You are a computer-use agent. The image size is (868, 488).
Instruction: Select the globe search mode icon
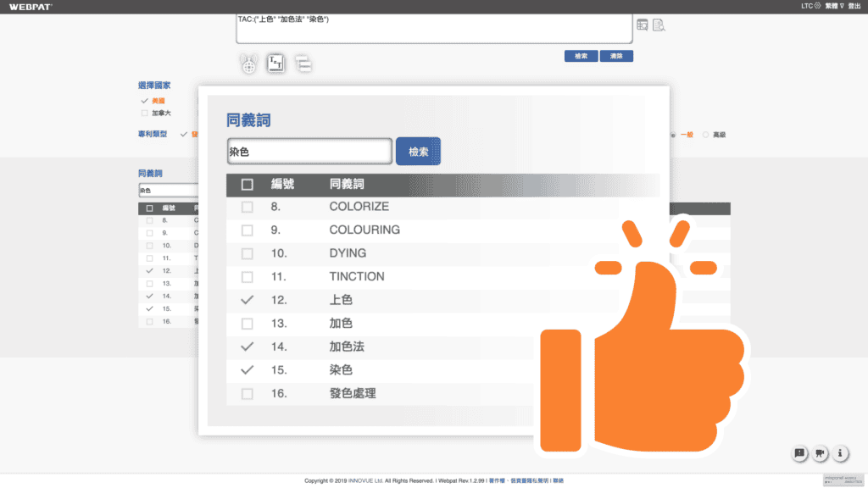point(248,63)
